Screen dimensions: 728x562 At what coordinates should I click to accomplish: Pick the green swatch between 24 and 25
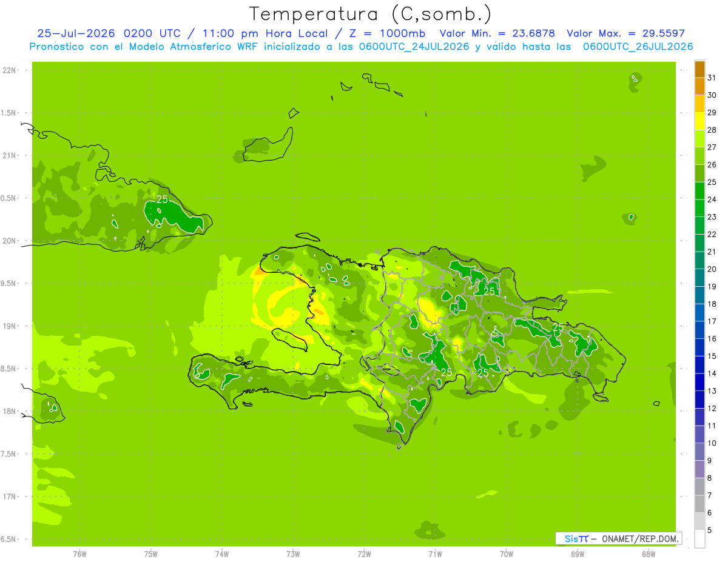pos(699,191)
